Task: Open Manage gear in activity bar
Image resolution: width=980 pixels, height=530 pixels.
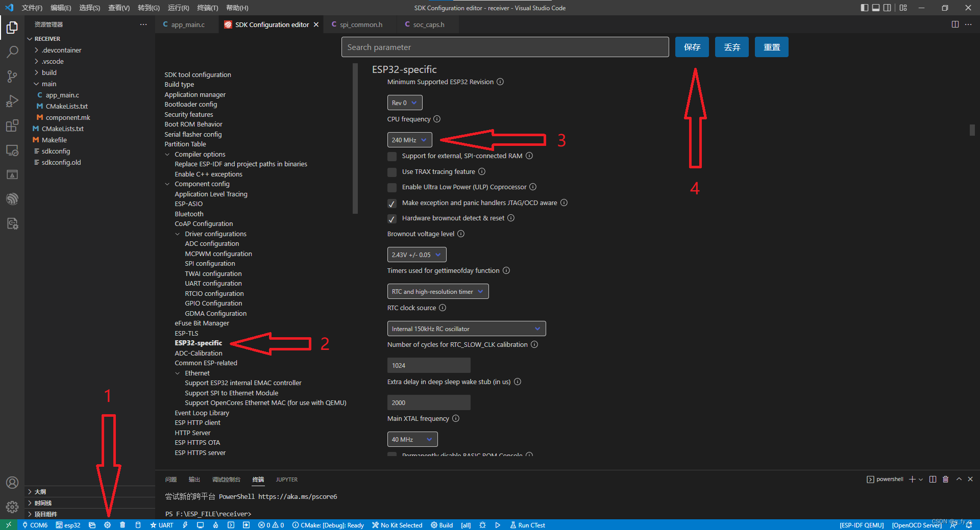Action: pyautogui.click(x=12, y=507)
